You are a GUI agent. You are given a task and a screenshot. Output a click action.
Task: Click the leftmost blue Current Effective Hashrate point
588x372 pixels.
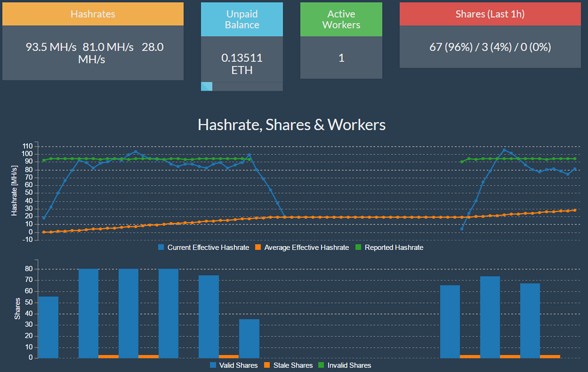tap(44, 218)
